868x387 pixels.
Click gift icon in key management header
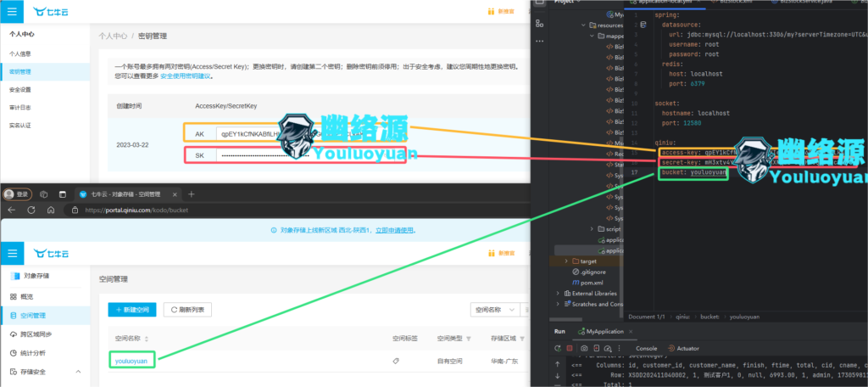[x=491, y=11]
